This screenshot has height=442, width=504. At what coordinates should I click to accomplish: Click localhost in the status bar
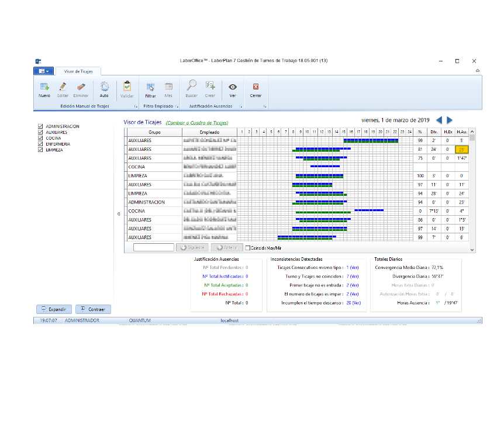pyautogui.click(x=230, y=320)
